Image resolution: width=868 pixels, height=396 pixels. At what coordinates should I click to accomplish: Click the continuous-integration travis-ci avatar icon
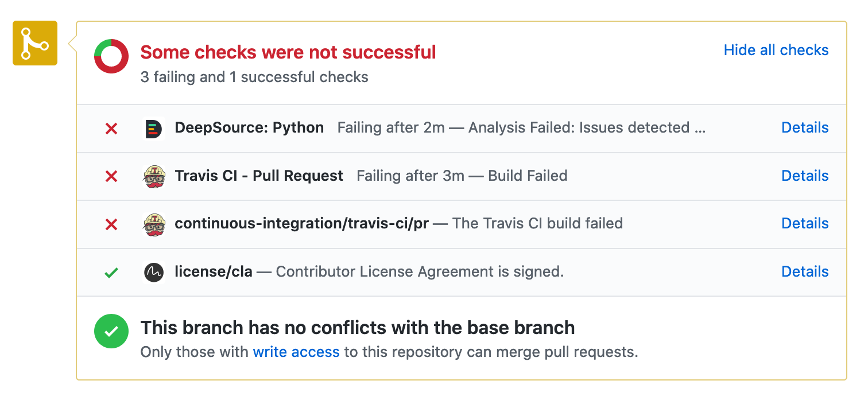154,224
